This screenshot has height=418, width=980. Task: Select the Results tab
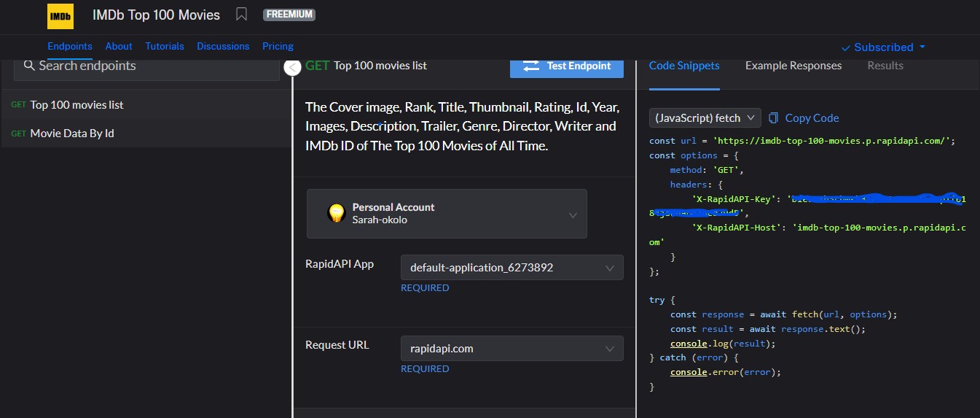(885, 66)
